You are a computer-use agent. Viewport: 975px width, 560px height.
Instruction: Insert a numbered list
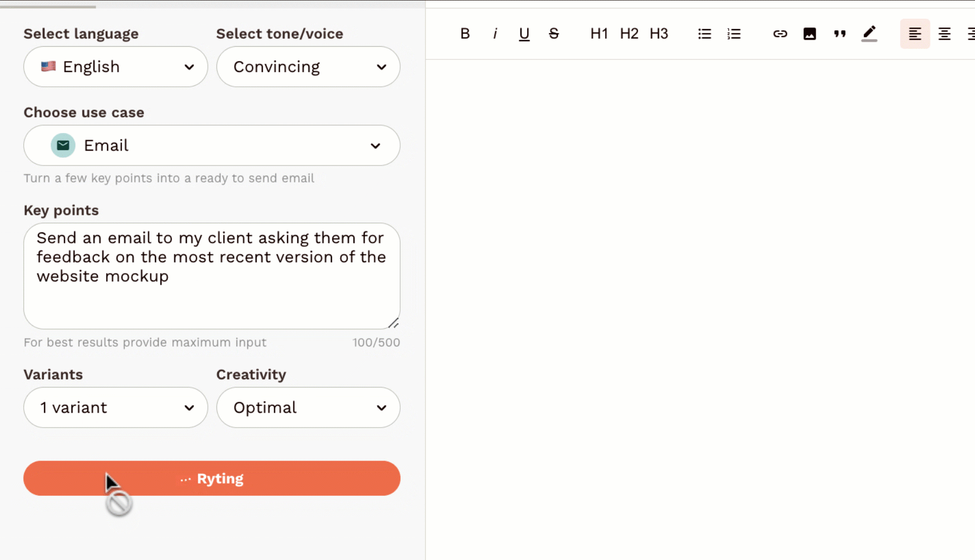pyautogui.click(x=734, y=34)
